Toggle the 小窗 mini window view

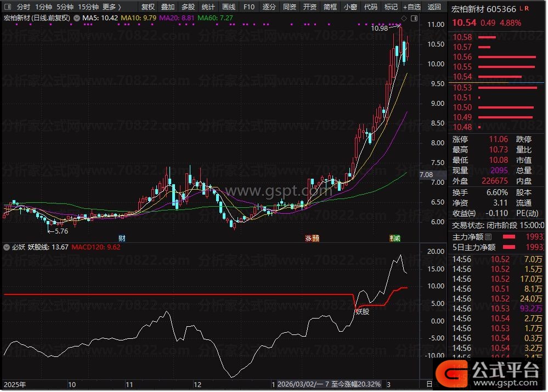click(x=350, y=7)
